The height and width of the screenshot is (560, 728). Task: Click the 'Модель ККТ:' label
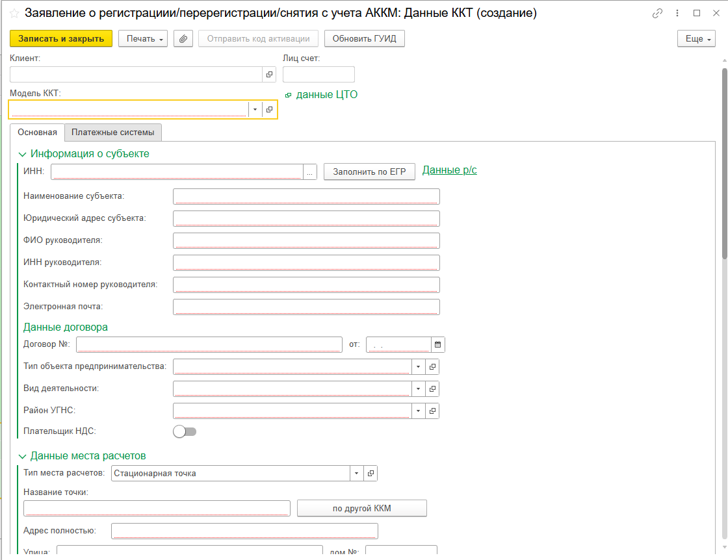(35, 94)
